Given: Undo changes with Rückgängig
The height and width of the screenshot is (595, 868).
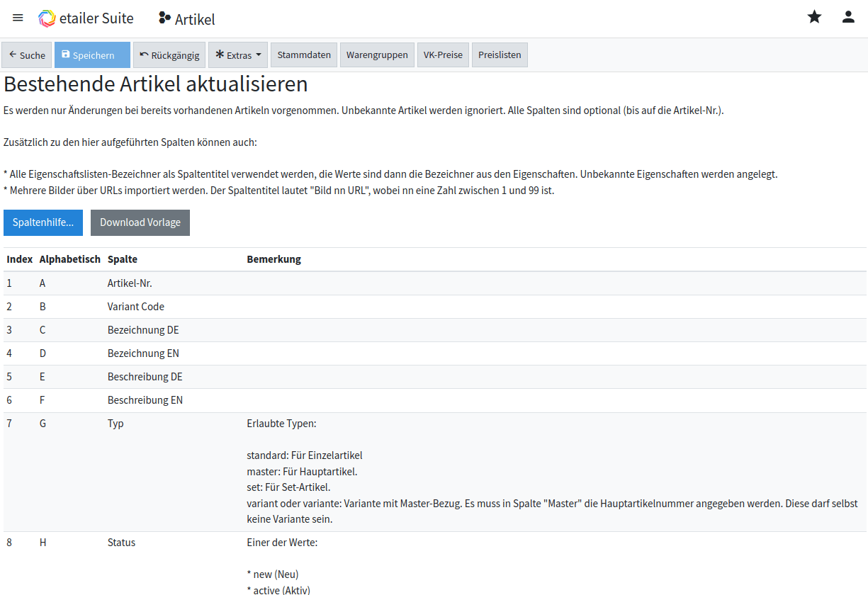Looking at the screenshot, I should tap(169, 55).
